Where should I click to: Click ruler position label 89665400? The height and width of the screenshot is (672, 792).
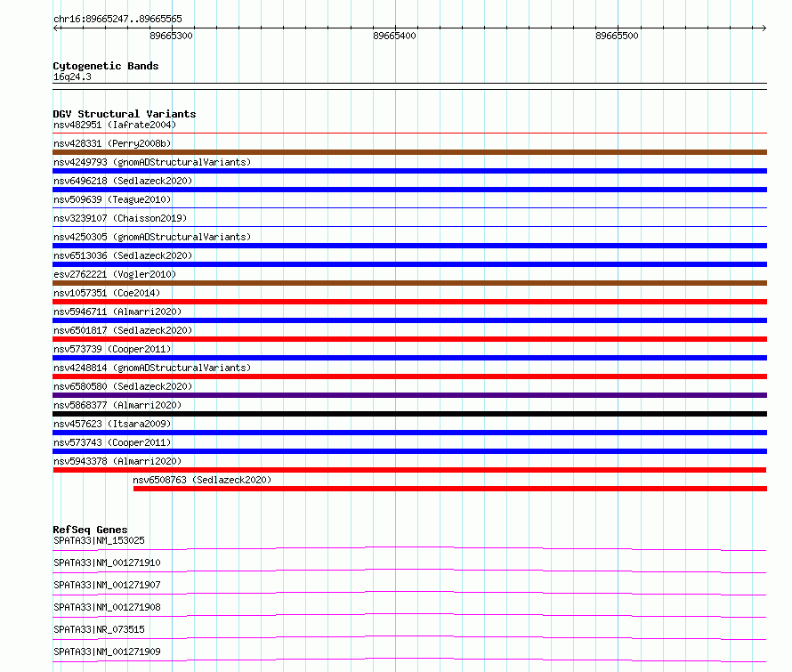[394, 36]
